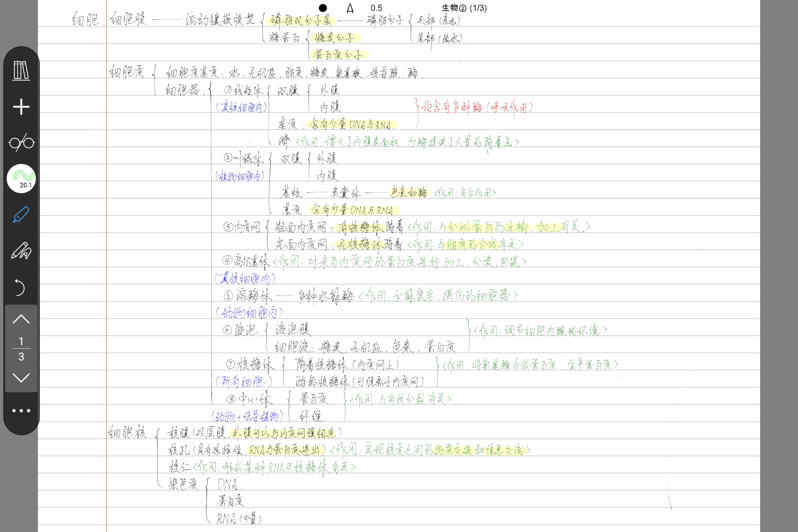The image size is (798, 532).
Task: Open the three-dots more menu
Action: tap(21, 411)
